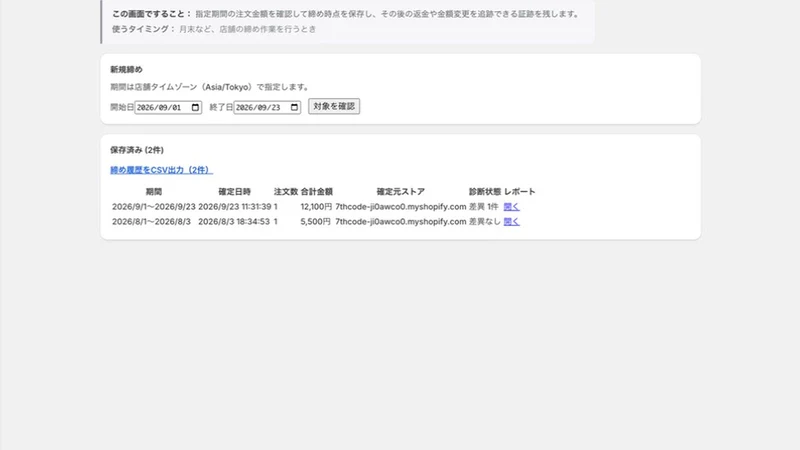
Task: Click the period cell 2026/8/1〜2026/8/3
Action: (x=151, y=221)
